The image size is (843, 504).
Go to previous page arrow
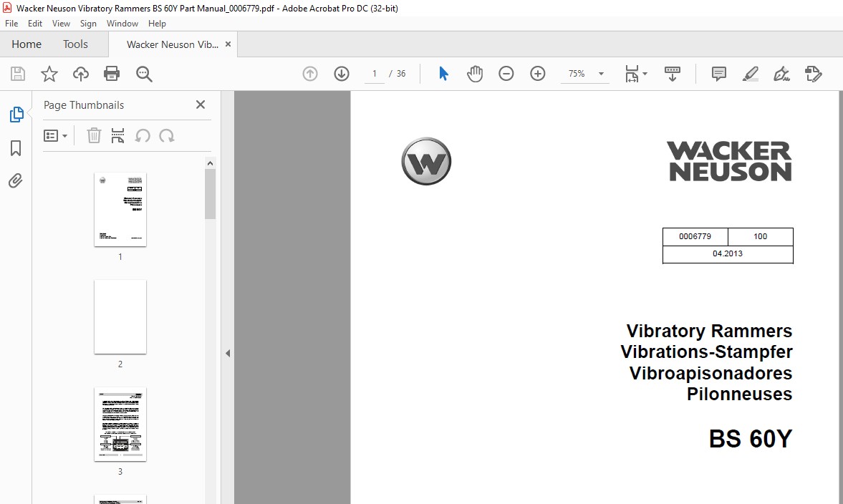(310, 74)
